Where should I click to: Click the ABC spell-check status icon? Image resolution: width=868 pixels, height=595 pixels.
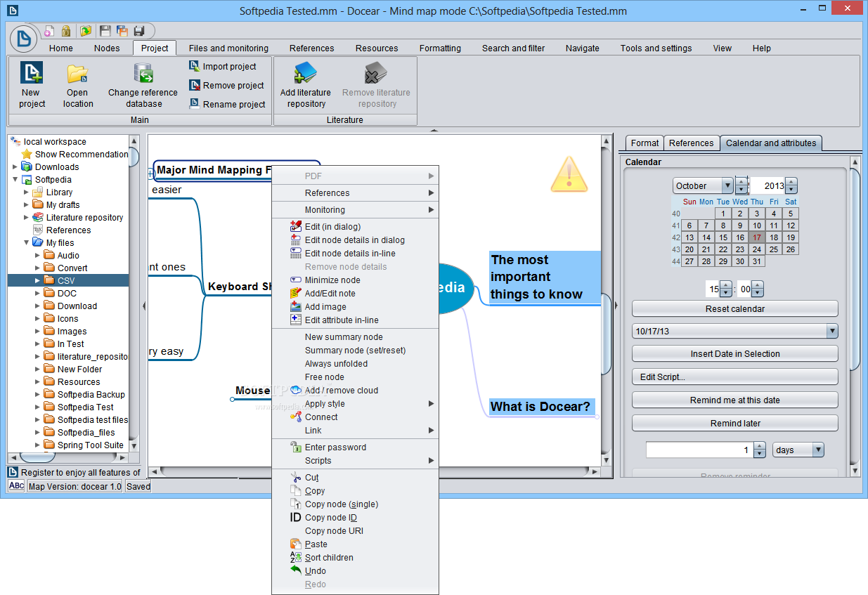[x=16, y=486]
